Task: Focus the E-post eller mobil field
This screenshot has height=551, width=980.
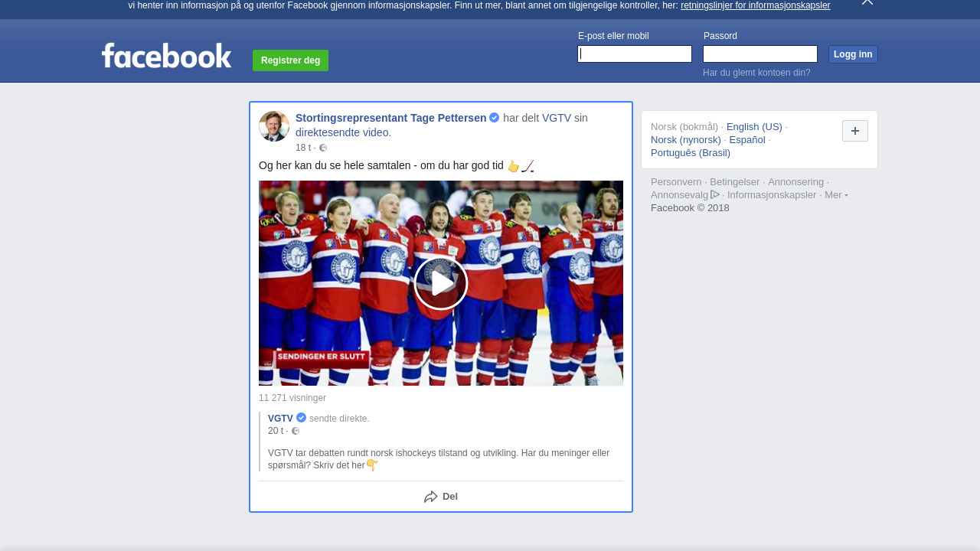Action: click(x=634, y=54)
